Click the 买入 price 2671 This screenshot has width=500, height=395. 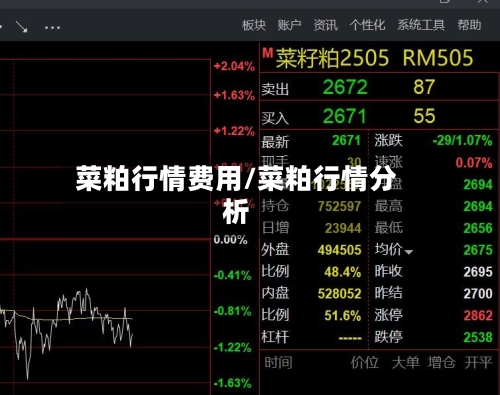click(x=344, y=116)
